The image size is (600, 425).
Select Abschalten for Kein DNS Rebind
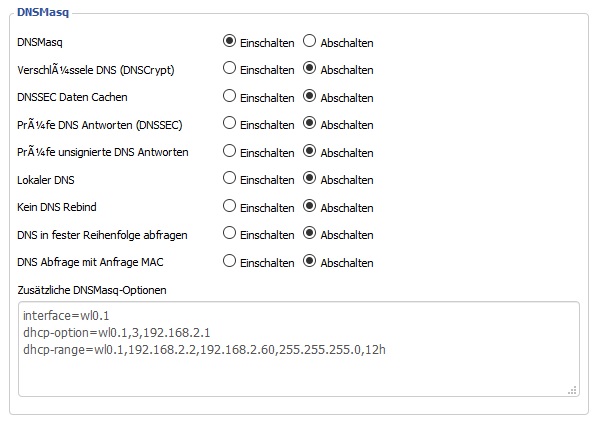309,207
